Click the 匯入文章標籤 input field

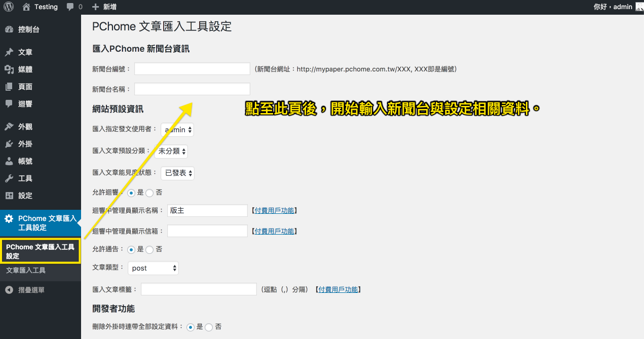199,289
